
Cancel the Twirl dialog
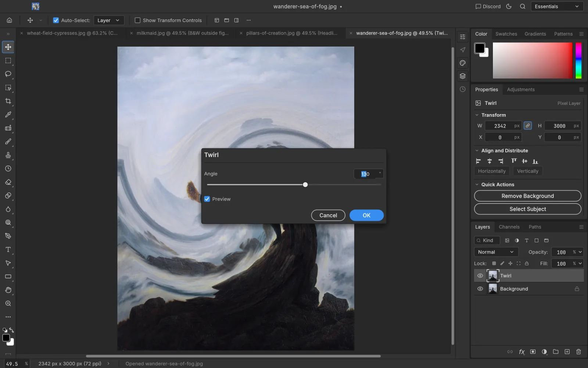coord(328,215)
